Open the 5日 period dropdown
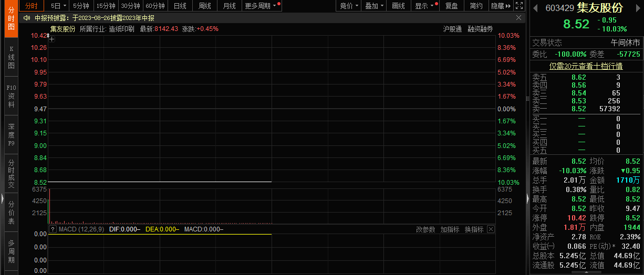The height and width of the screenshot is (275, 644). (58, 6)
